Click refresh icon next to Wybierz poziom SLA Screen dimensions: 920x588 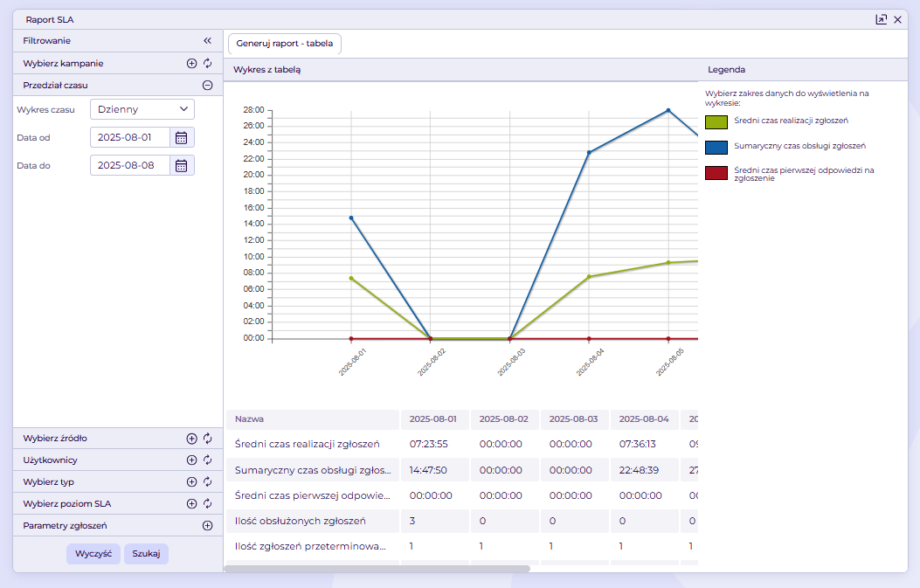[x=208, y=503]
